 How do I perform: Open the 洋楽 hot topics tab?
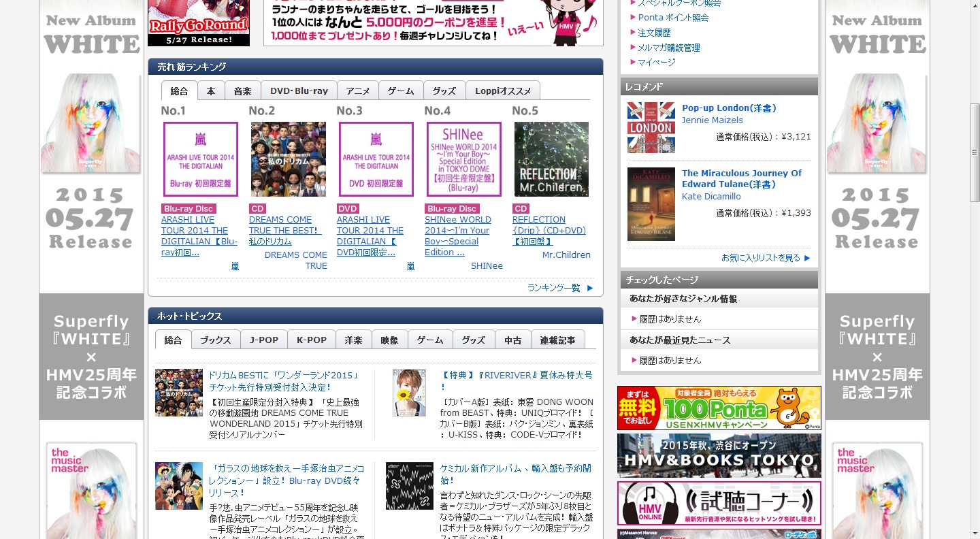click(x=353, y=340)
